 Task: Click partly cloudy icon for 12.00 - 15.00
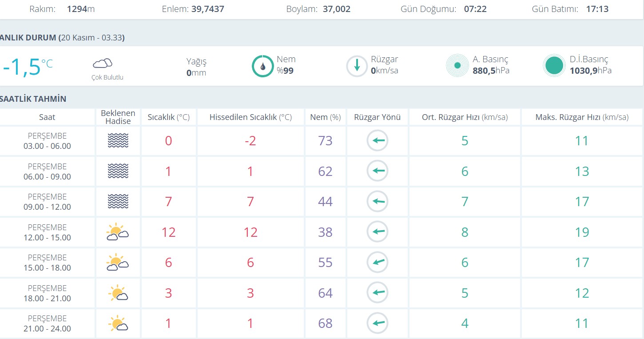pyautogui.click(x=118, y=232)
